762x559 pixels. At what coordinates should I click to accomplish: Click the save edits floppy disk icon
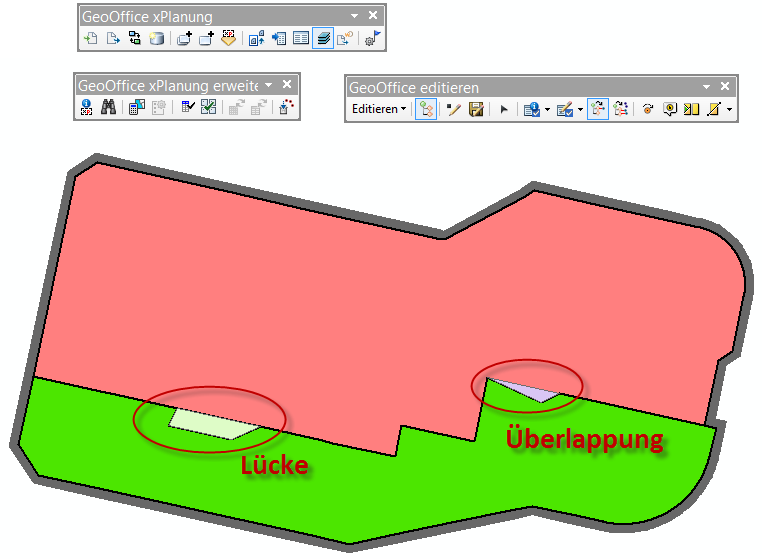[476, 109]
